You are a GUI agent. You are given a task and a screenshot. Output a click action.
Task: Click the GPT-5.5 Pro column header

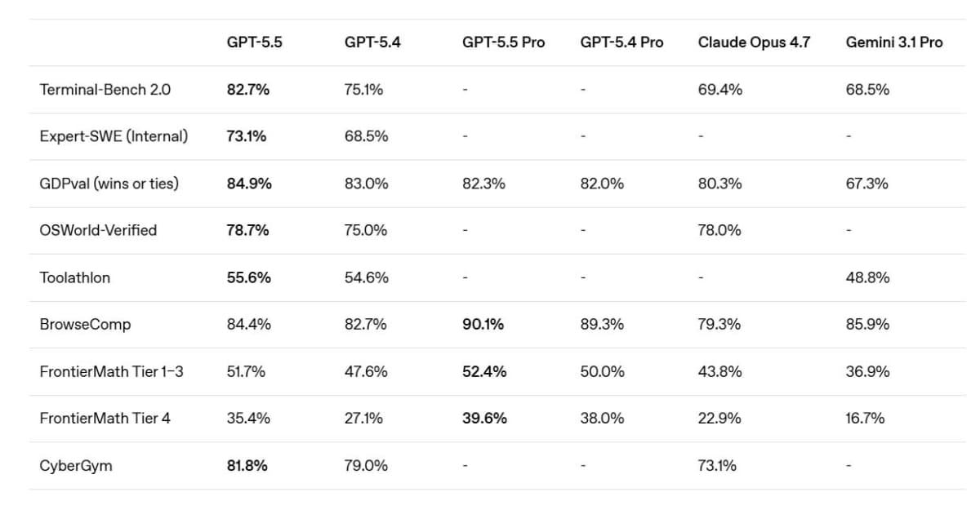tap(503, 42)
